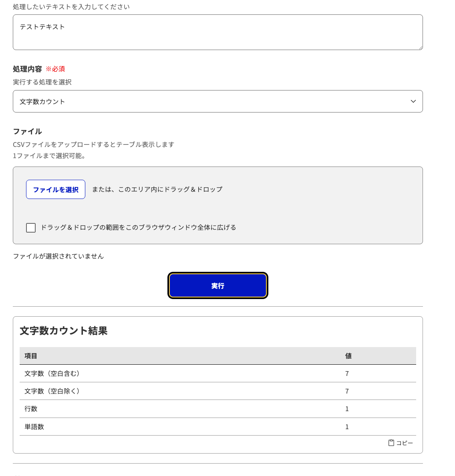
Task: Click the 値 column header
Action: (x=347, y=356)
